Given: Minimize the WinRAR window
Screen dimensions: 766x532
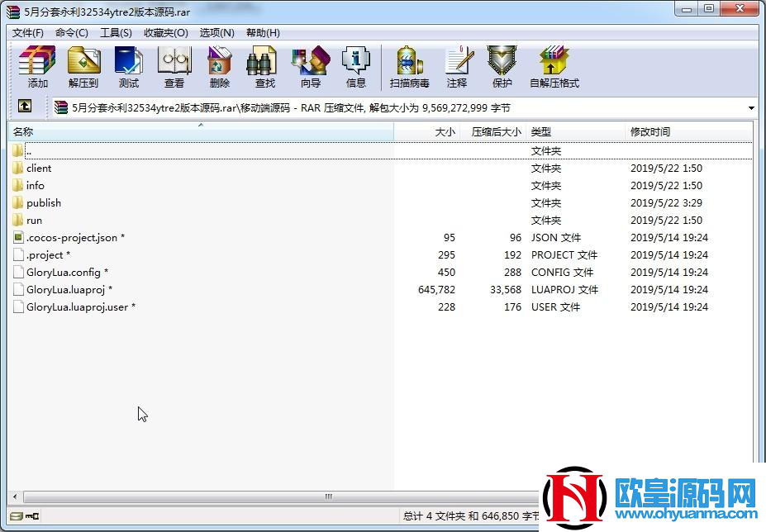Looking at the screenshot, I should click(687, 10).
